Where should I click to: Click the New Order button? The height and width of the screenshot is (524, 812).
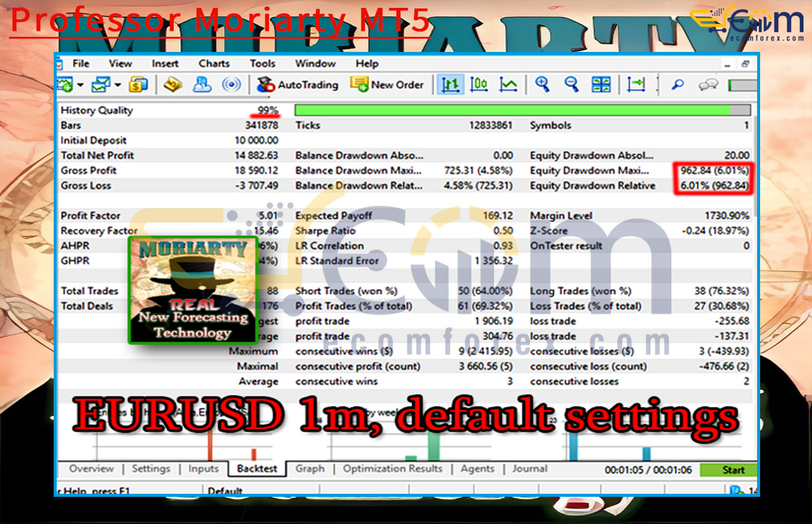point(387,85)
